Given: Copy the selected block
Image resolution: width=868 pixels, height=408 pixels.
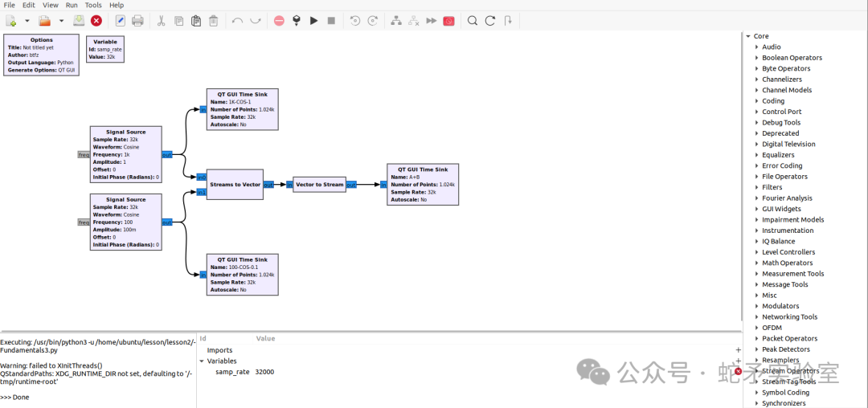Looking at the screenshot, I should point(178,21).
